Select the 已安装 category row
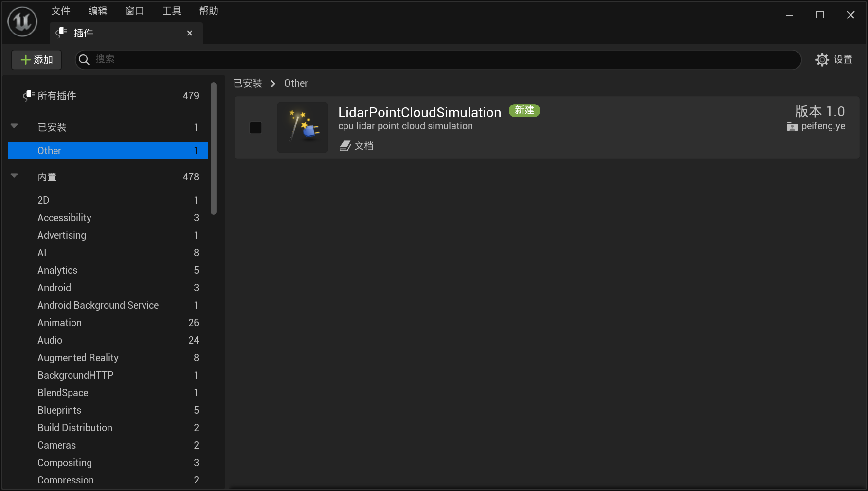This screenshot has height=491, width=868. pos(108,127)
